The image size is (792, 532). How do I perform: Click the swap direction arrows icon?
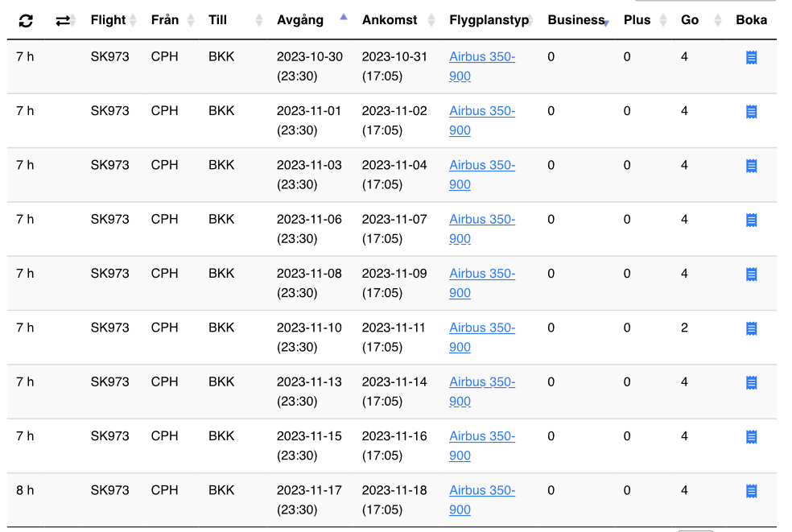coord(63,20)
